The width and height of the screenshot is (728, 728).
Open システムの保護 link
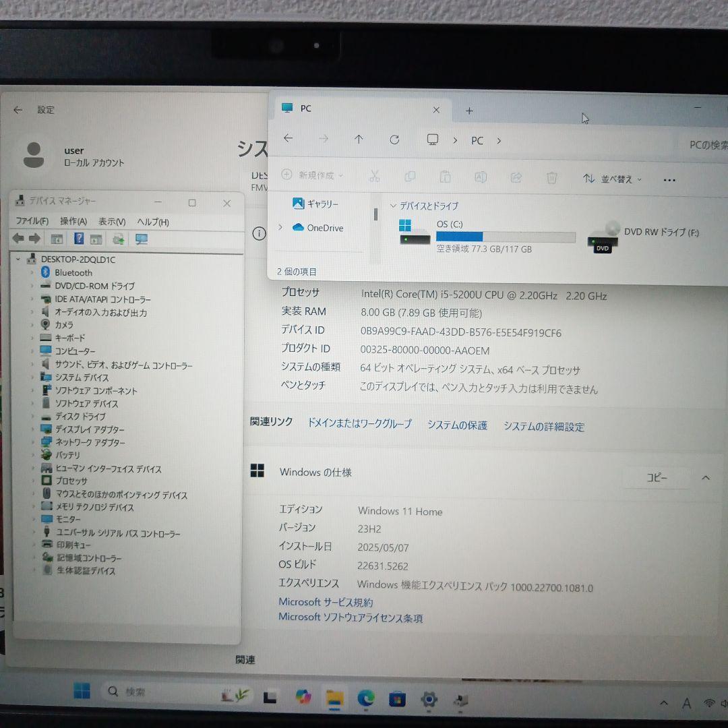pos(457,425)
